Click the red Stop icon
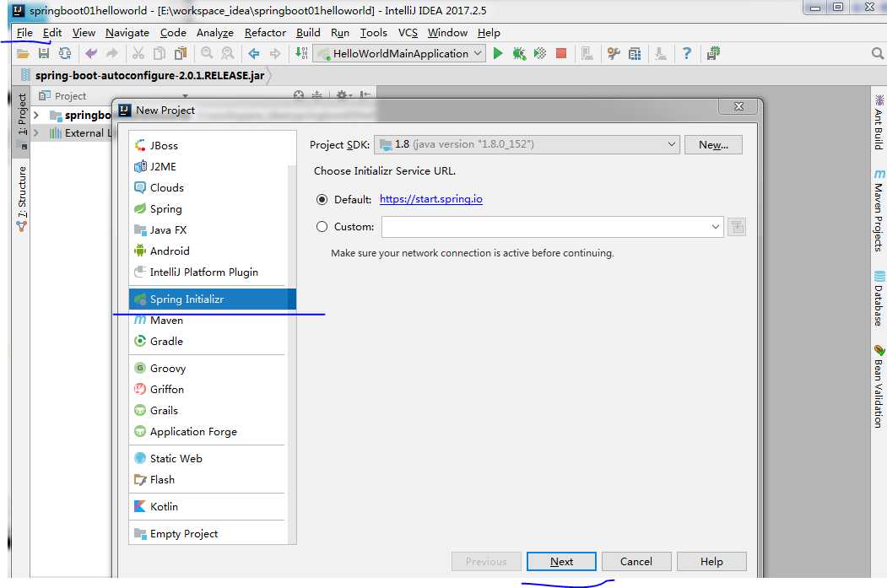The image size is (887, 588). pos(561,54)
